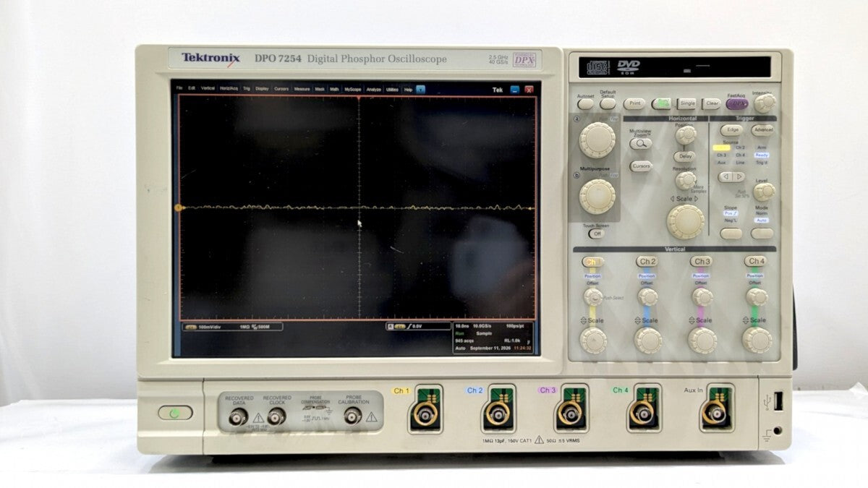The width and height of the screenshot is (868, 488).
Task: Toggle channel Ch 1 button in Vertical section
Action: [x=592, y=261]
